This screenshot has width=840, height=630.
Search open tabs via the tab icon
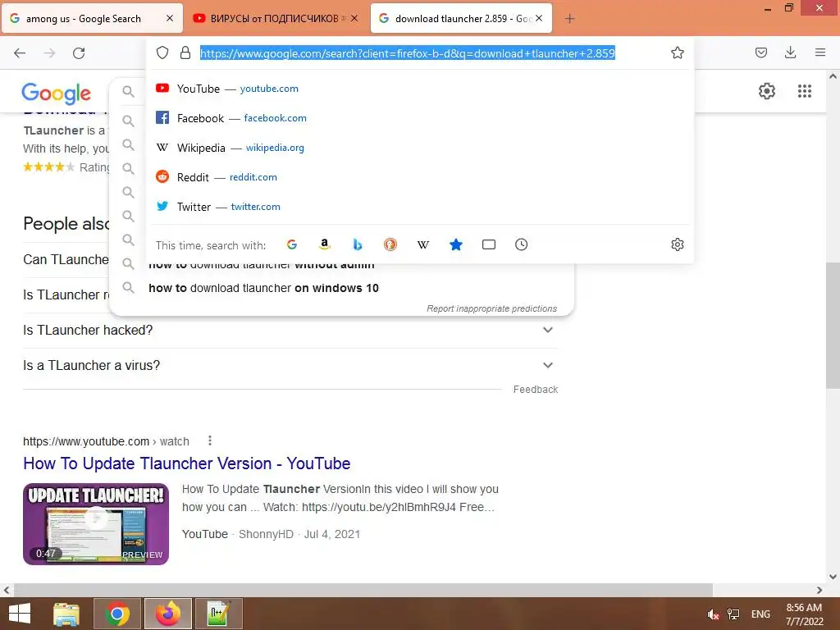[489, 244]
